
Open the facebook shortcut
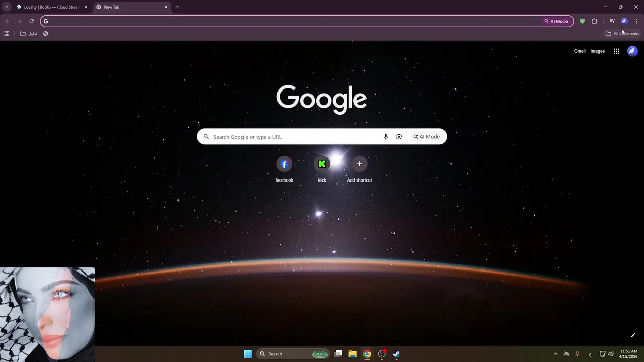tap(284, 169)
